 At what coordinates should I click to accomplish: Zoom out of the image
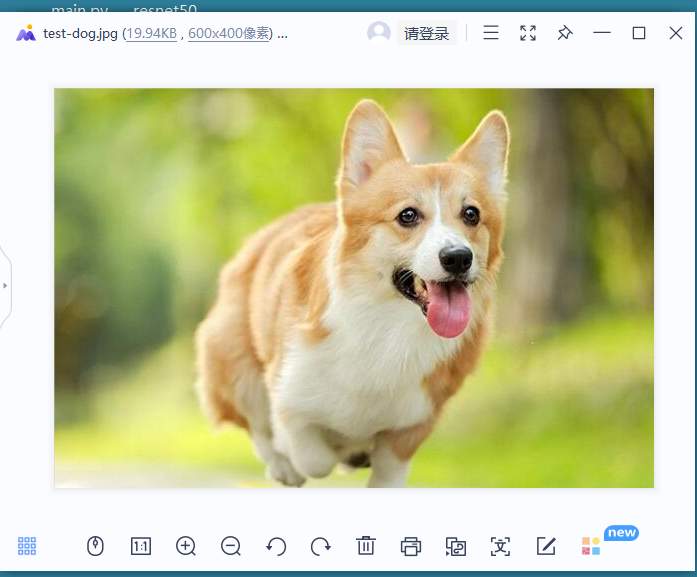pos(231,546)
